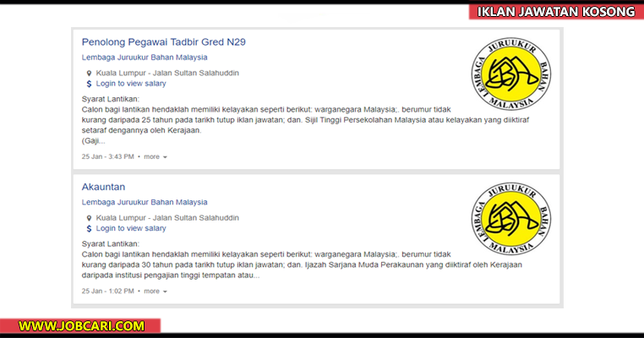Click the line 'setaraf dengannya oleh Kerajaan.'

[142, 131]
